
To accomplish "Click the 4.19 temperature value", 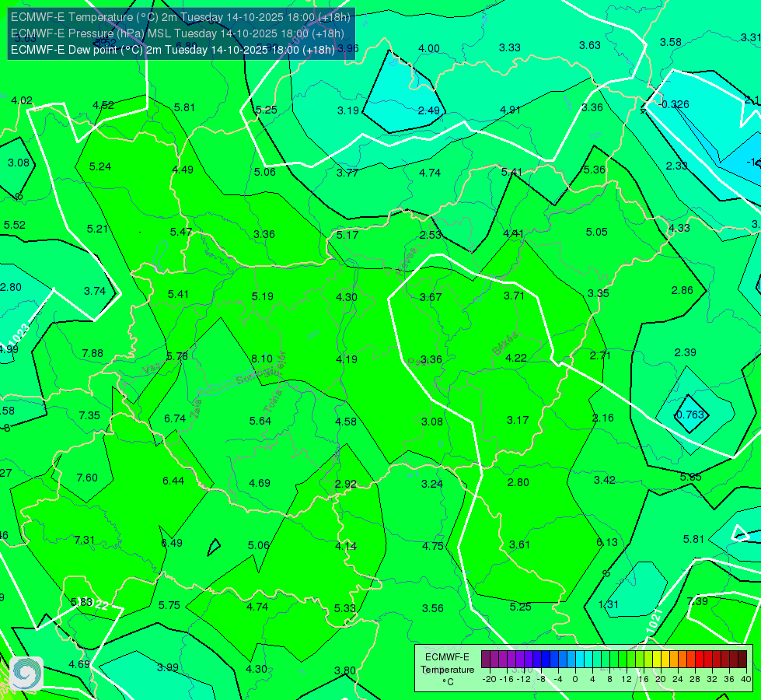I will tap(347, 359).
